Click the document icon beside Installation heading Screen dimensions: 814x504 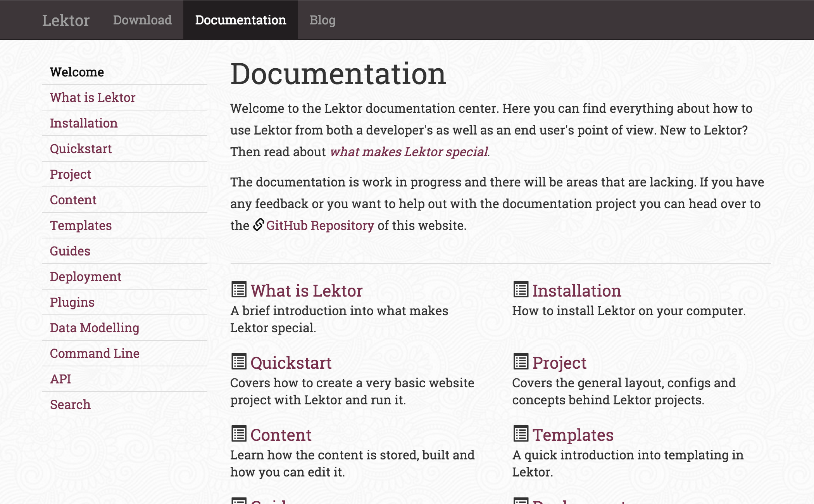point(521,290)
